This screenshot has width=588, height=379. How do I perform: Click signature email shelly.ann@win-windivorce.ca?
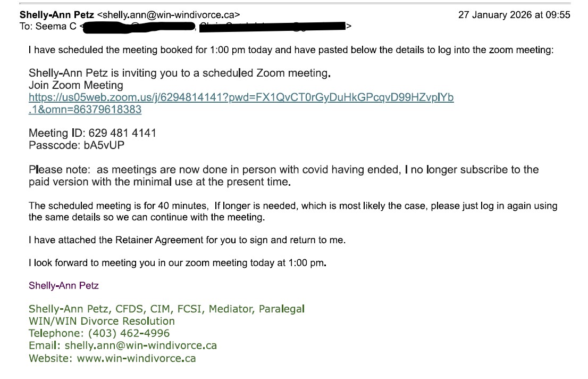(141, 345)
